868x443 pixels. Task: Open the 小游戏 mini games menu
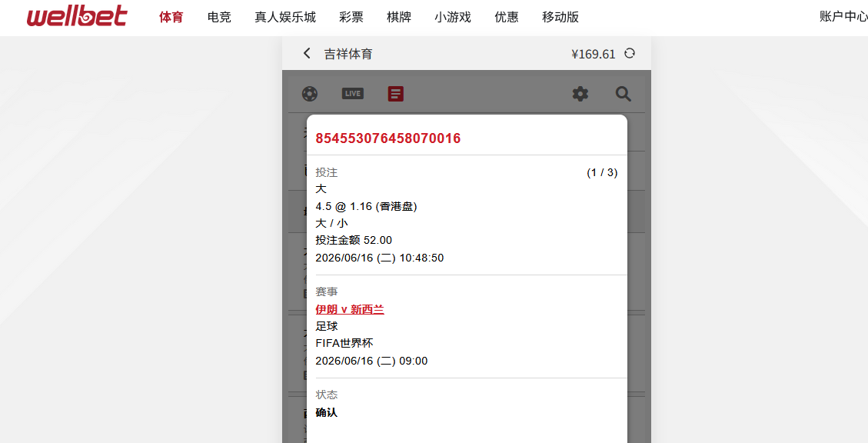point(453,17)
